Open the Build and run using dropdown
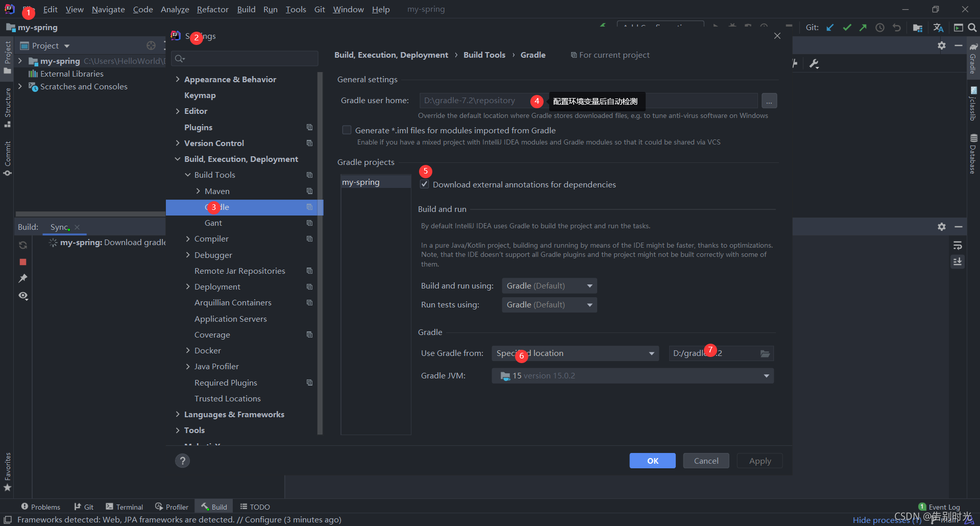 click(549, 286)
